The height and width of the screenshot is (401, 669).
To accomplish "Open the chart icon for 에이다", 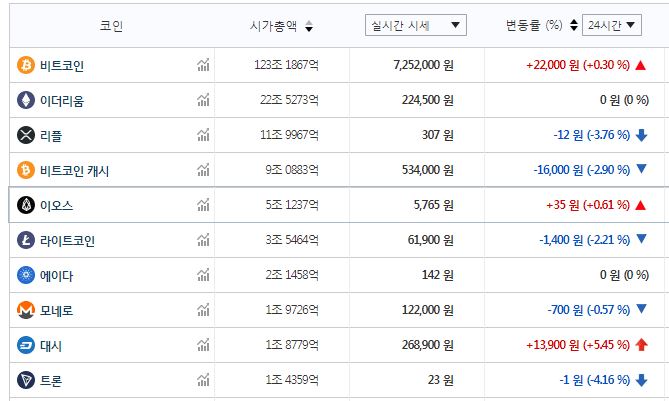I will click(203, 275).
